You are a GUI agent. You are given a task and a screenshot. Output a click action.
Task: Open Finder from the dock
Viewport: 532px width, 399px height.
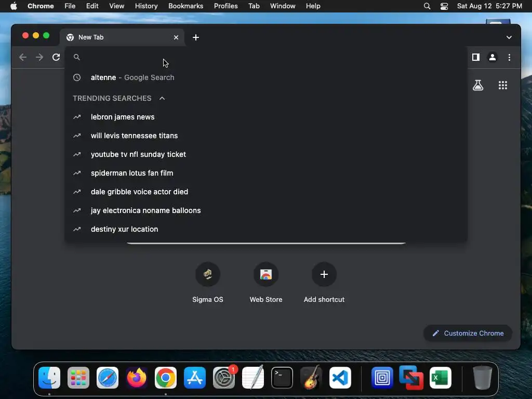click(x=49, y=377)
